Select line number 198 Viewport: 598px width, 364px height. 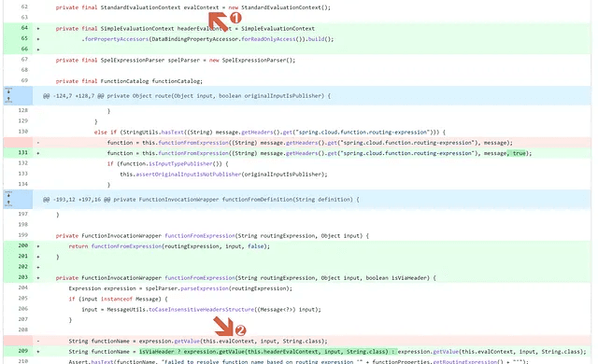tap(22, 225)
